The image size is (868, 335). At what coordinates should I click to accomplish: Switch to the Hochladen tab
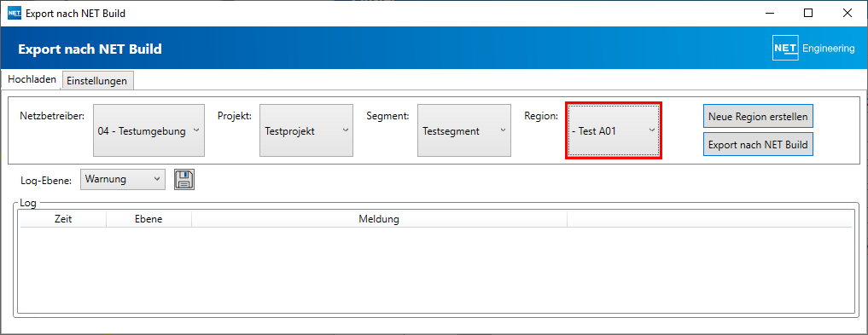click(x=32, y=79)
